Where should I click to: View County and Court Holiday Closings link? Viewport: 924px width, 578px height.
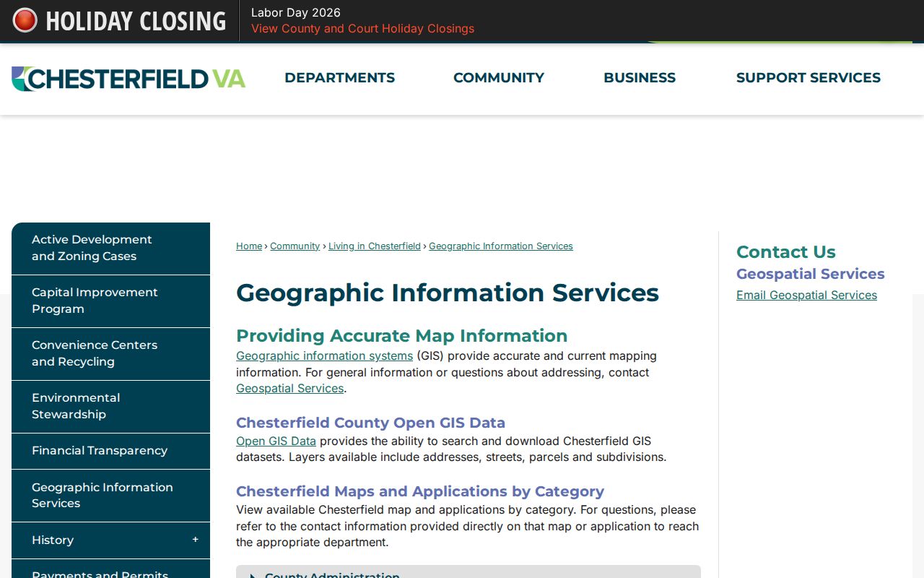(x=363, y=29)
